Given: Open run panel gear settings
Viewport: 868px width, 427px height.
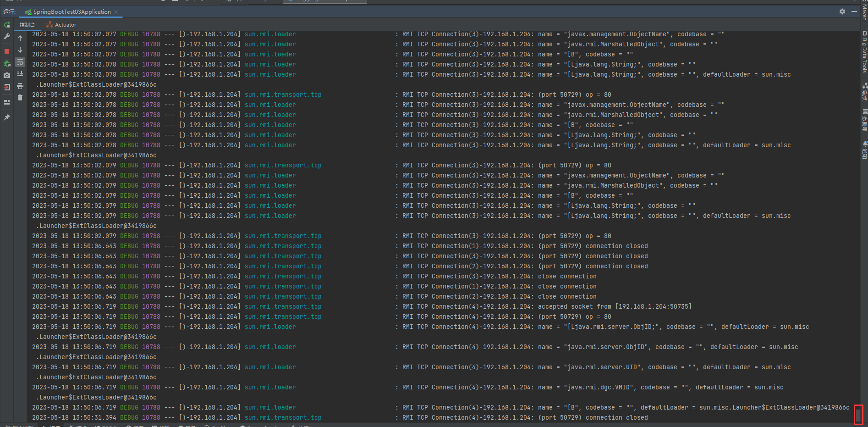Looking at the screenshot, I should coord(842,11).
